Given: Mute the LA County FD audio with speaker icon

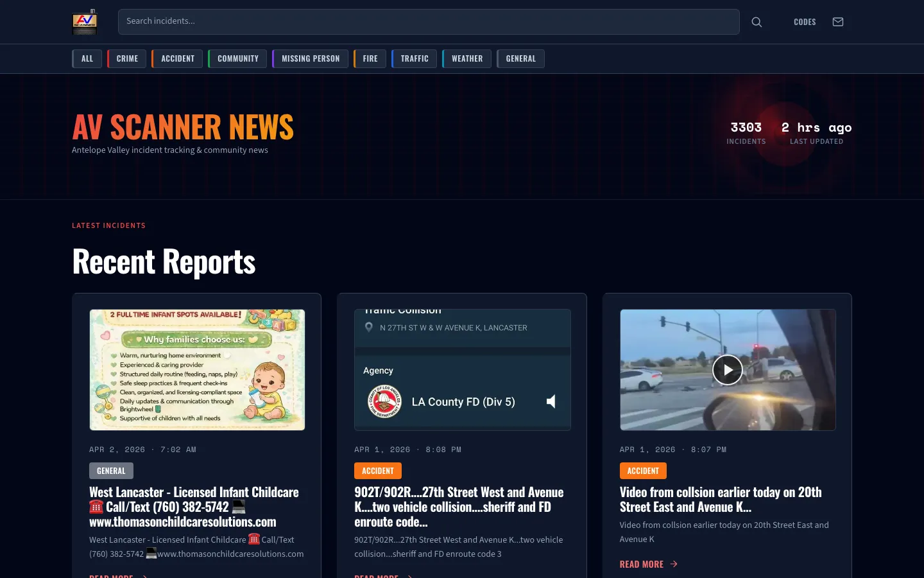Looking at the screenshot, I should pos(551,401).
